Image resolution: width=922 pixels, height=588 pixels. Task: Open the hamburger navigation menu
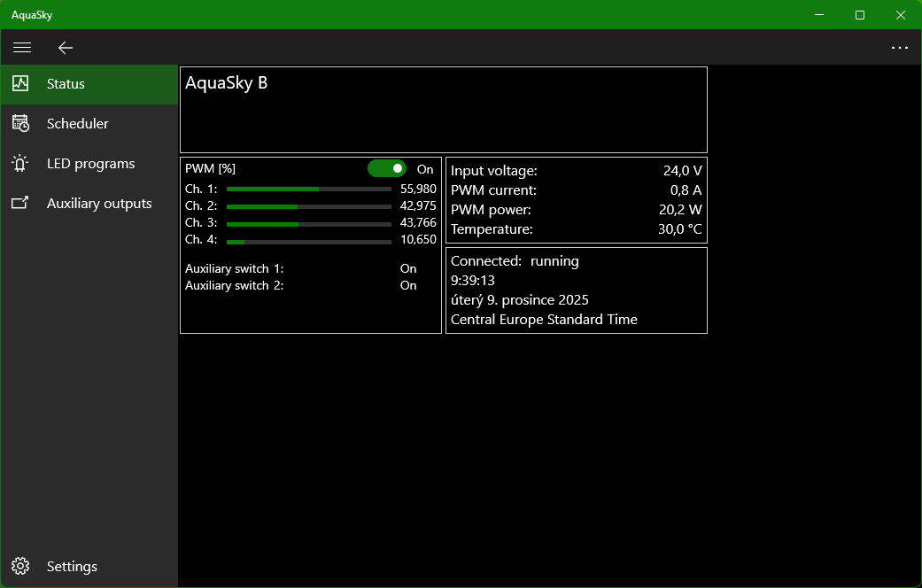tap(22, 48)
